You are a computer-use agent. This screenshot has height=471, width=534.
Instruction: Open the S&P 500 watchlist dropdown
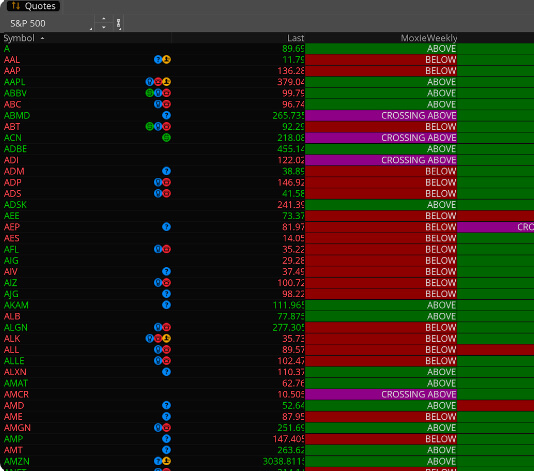[50, 23]
